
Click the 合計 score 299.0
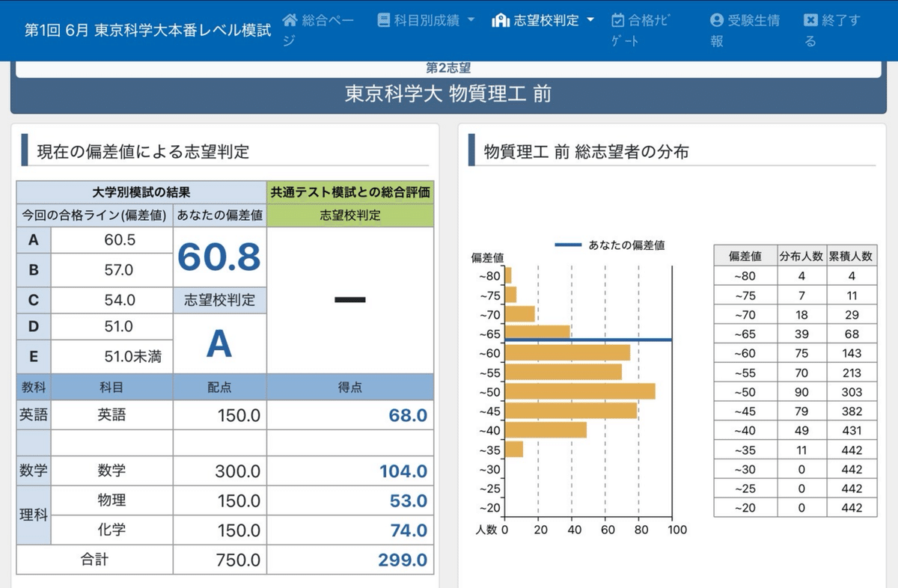[403, 560]
